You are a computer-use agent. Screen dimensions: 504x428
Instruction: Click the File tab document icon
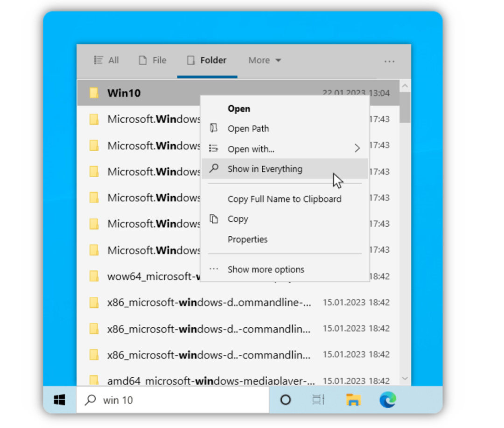(143, 60)
